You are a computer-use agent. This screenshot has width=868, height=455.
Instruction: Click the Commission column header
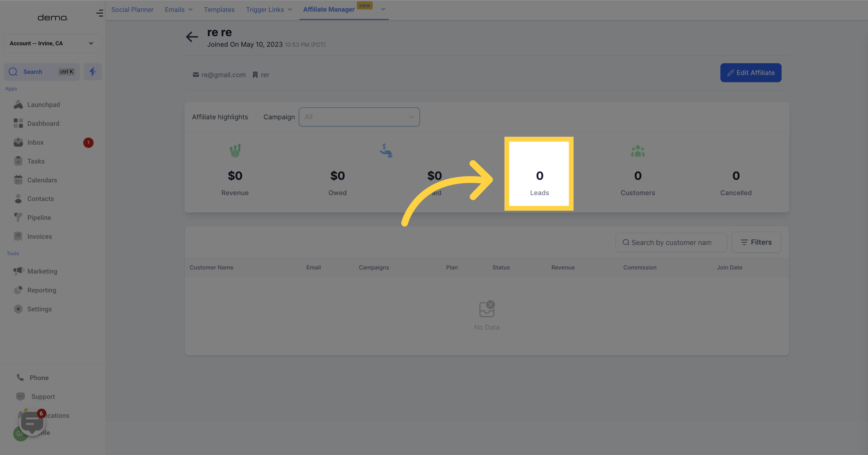point(640,268)
